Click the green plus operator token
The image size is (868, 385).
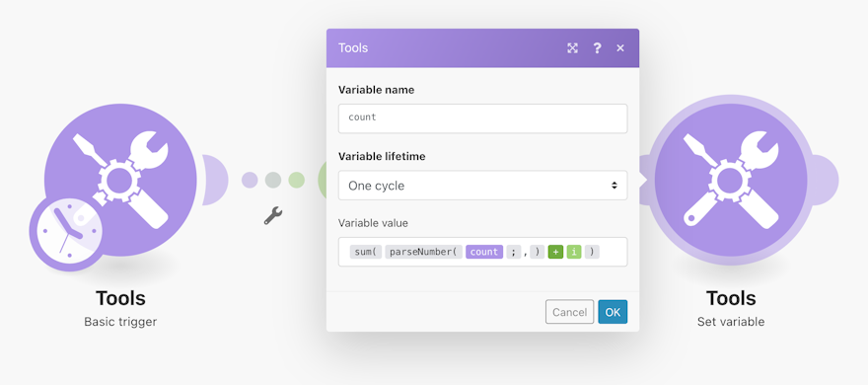pyautogui.click(x=555, y=252)
